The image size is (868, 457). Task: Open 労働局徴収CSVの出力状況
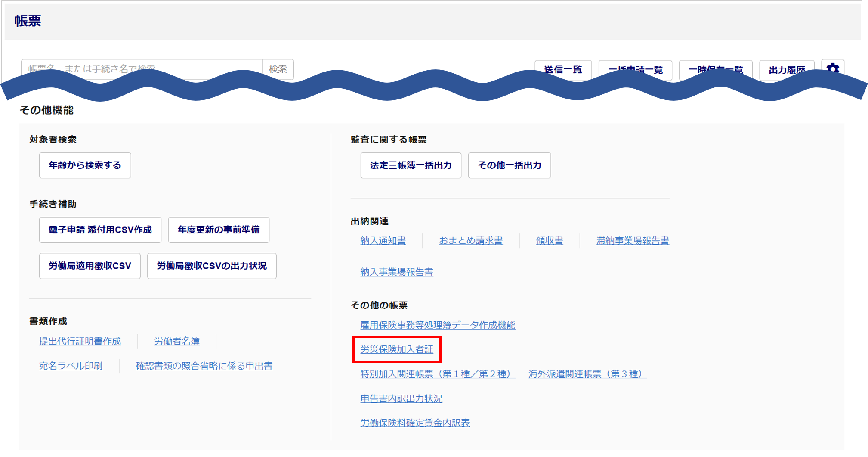pos(212,266)
